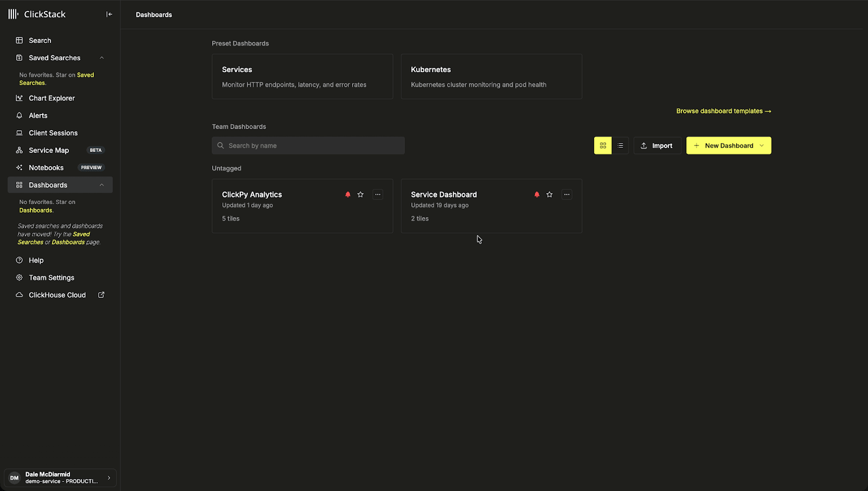The height and width of the screenshot is (491, 868).
Task: Open Chart Explorer from the sidebar
Action: click(51, 98)
